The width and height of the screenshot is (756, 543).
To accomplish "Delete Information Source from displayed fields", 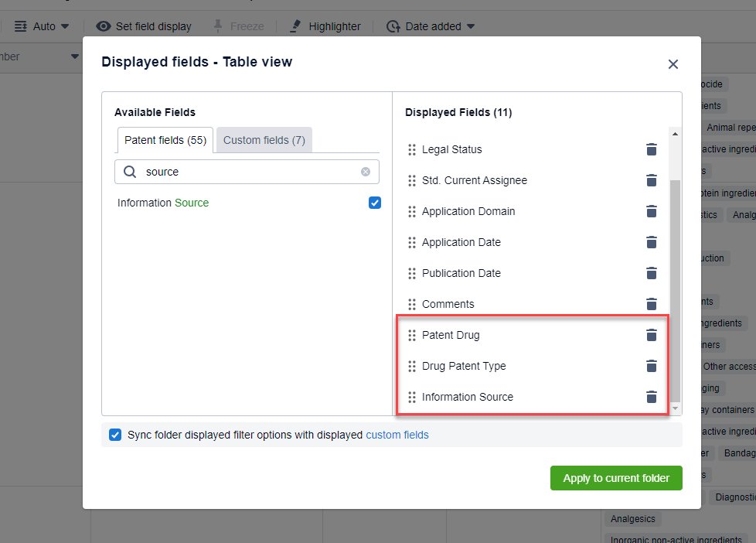I will [x=651, y=397].
